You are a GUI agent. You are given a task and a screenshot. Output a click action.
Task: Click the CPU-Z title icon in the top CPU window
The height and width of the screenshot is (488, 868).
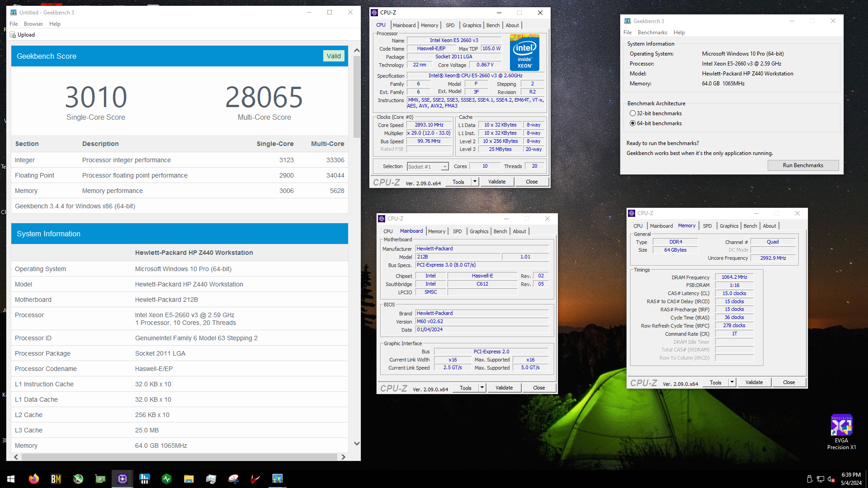(374, 13)
